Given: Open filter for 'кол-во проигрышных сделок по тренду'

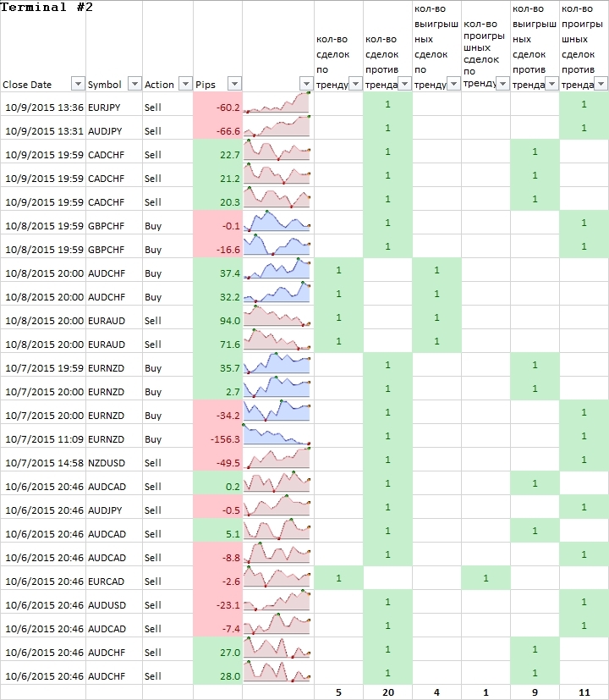Looking at the screenshot, I should pyautogui.click(x=502, y=84).
